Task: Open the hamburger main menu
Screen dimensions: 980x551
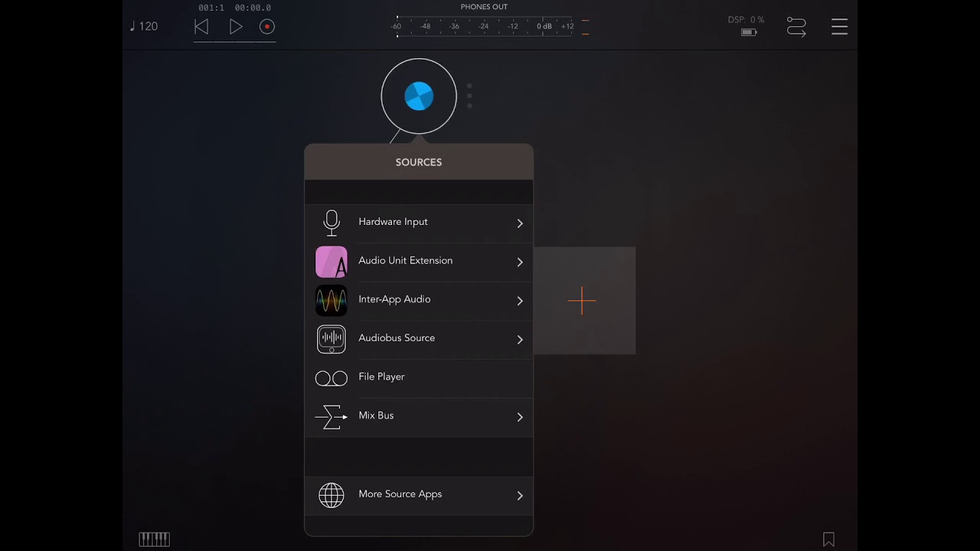Action: click(840, 27)
